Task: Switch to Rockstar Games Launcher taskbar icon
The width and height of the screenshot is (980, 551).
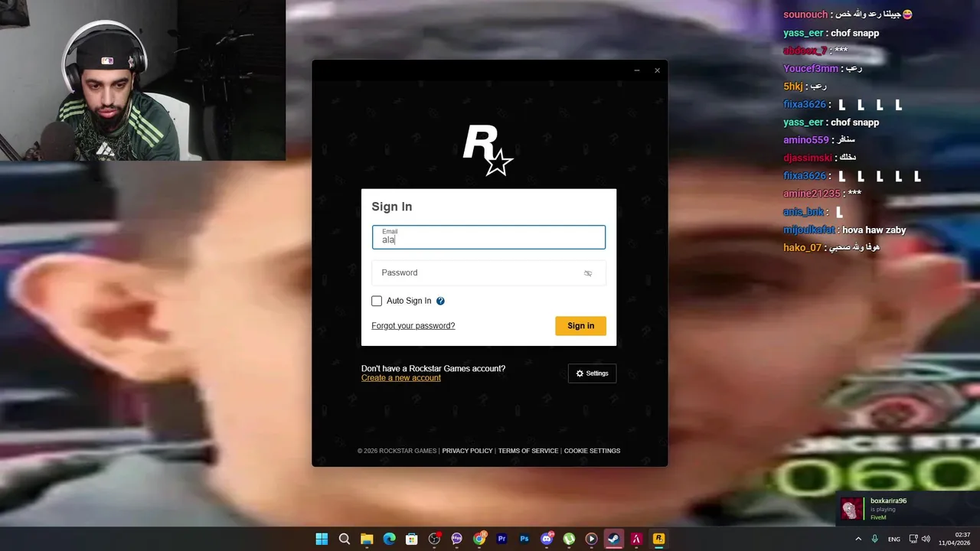Action: [x=658, y=539]
